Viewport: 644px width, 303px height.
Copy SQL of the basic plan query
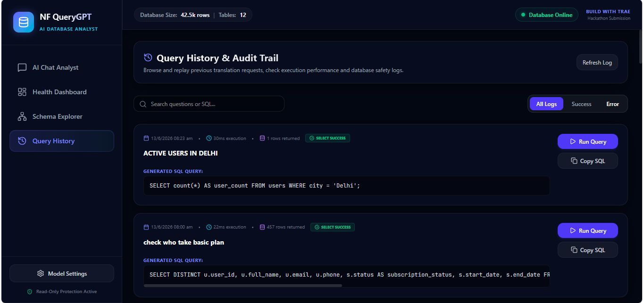(587, 250)
